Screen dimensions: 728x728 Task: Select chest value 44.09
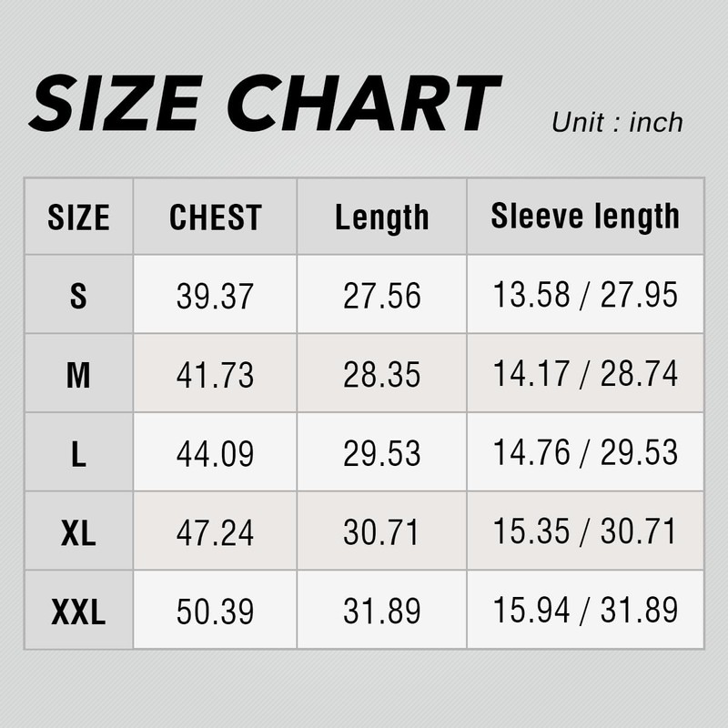(216, 454)
